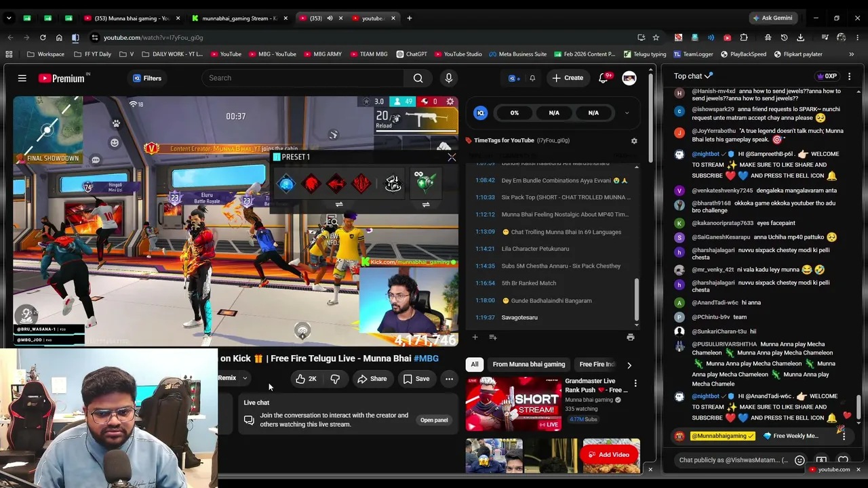Select 'From Munna bhai gaming' chip
Viewport: 868px width, 488px height.
coord(529,364)
